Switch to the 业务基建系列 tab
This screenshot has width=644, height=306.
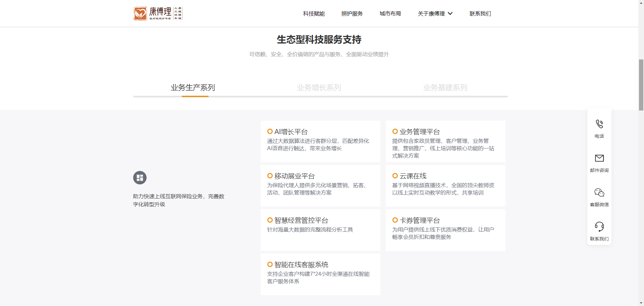[445, 88]
